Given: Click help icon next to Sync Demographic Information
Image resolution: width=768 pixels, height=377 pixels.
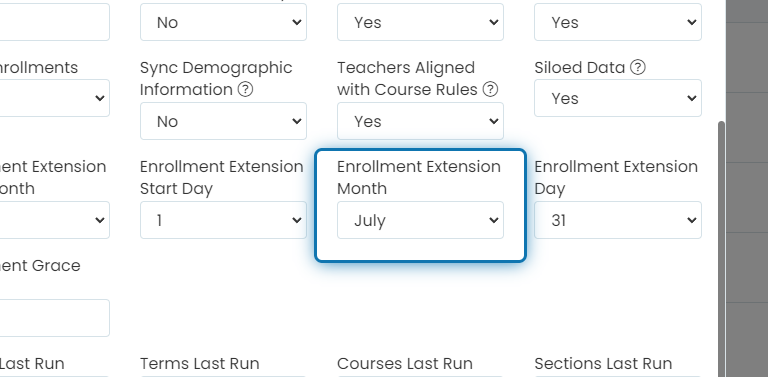Looking at the screenshot, I should (x=245, y=90).
